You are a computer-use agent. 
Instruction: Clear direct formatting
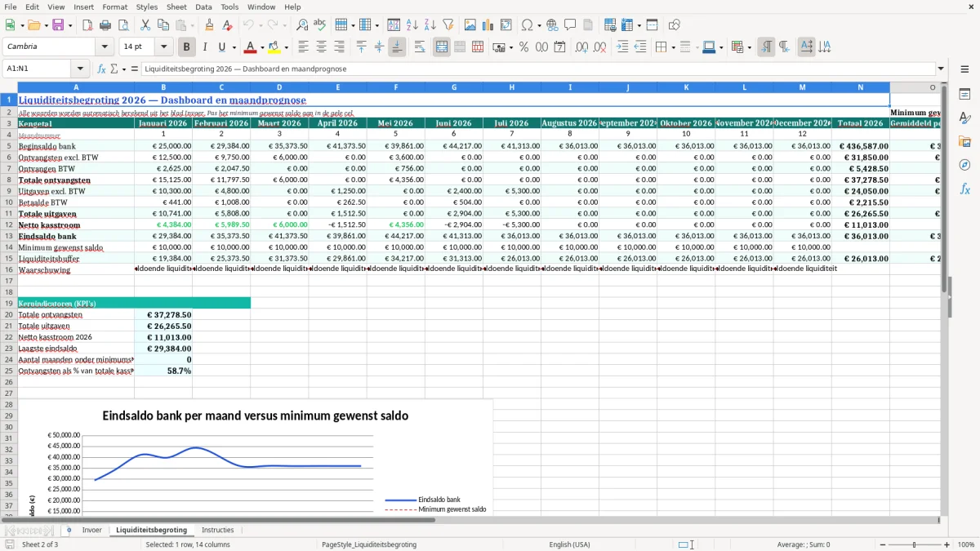point(227,25)
